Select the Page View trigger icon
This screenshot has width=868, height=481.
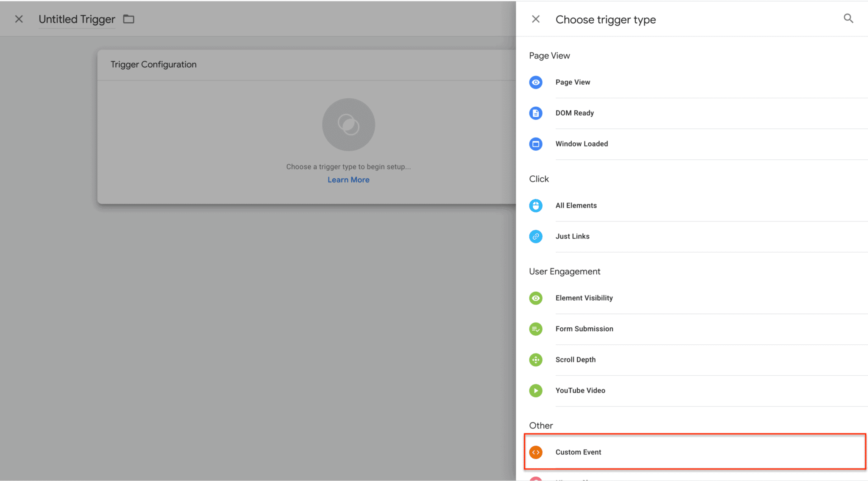pos(536,82)
